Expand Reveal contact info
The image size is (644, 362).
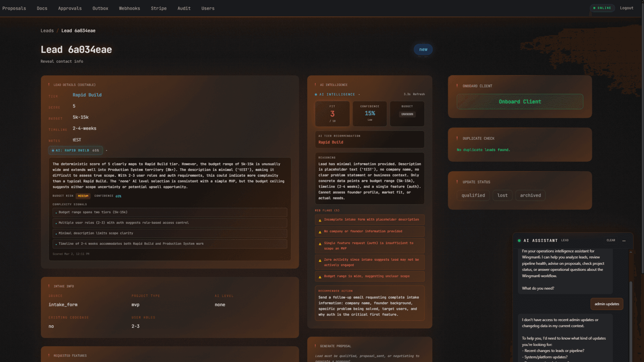click(x=62, y=61)
